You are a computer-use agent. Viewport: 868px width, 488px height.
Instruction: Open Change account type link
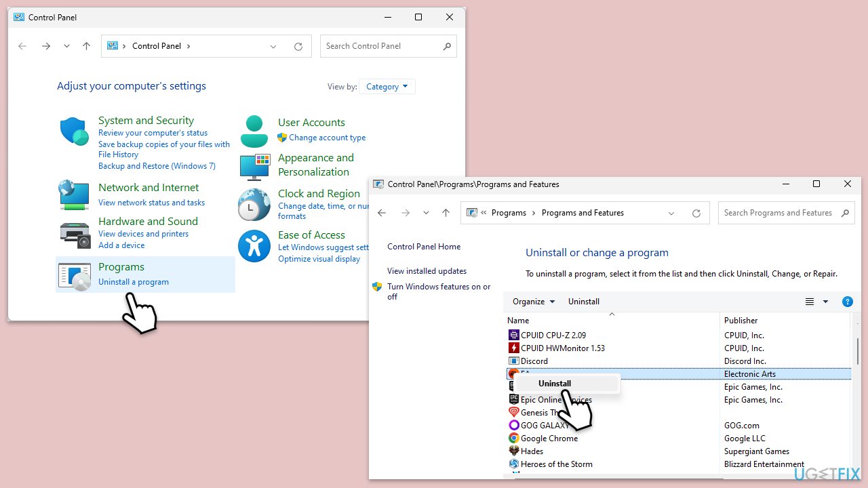(327, 138)
